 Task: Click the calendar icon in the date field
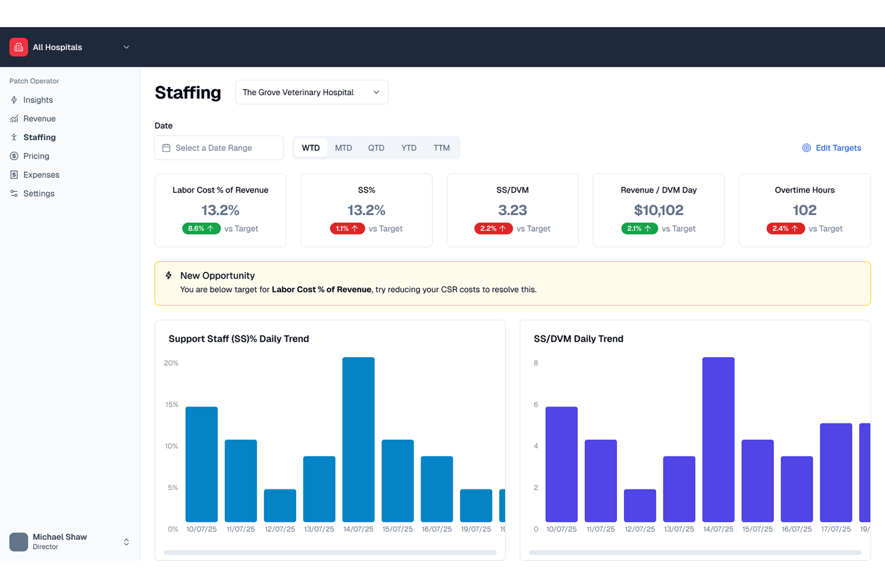[166, 147]
